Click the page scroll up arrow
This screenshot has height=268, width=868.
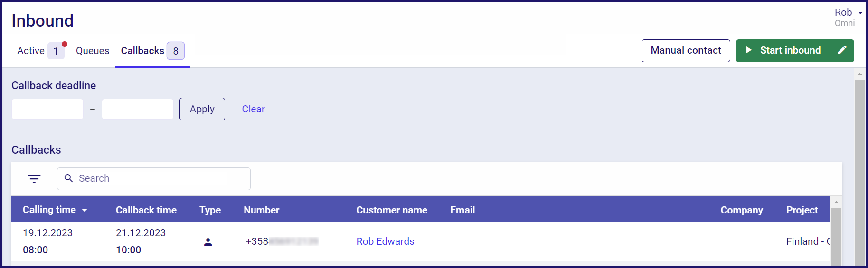click(x=859, y=74)
